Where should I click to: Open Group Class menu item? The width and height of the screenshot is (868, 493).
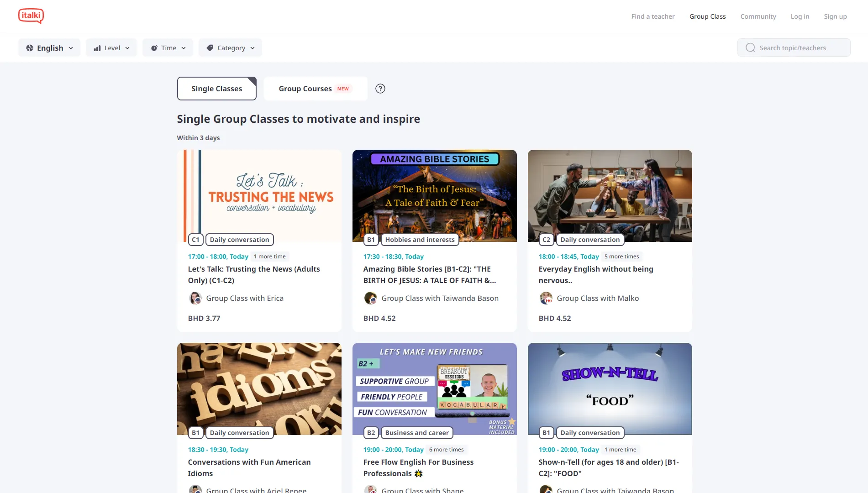point(708,16)
